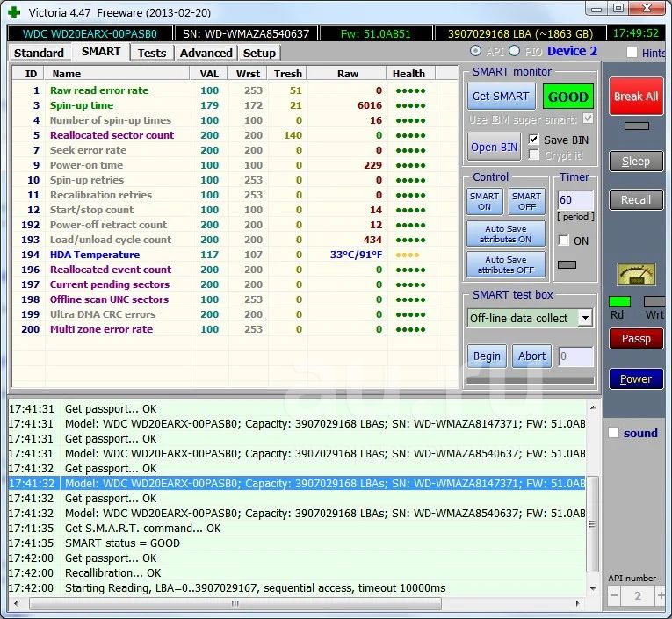Image resolution: width=672 pixels, height=619 pixels.
Task: Click the Name column header
Action: click(x=117, y=74)
